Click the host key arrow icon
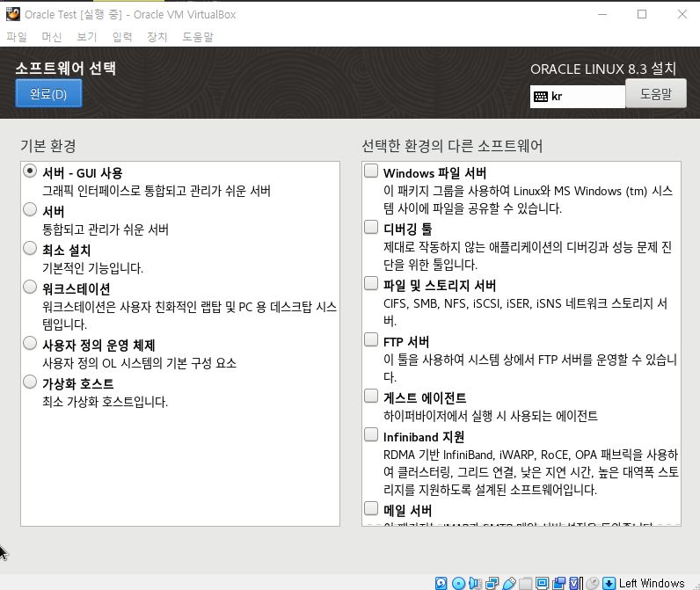 tap(609, 583)
